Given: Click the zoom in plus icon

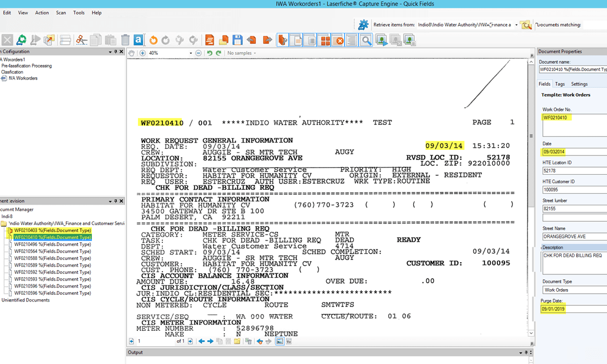Looking at the screenshot, I should pyautogui.click(x=142, y=53).
